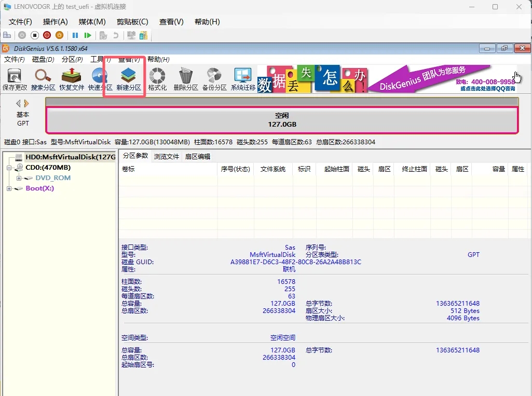Select HD0:MsftVirtualDisk in the tree
The width and height of the screenshot is (532, 396).
pos(70,157)
